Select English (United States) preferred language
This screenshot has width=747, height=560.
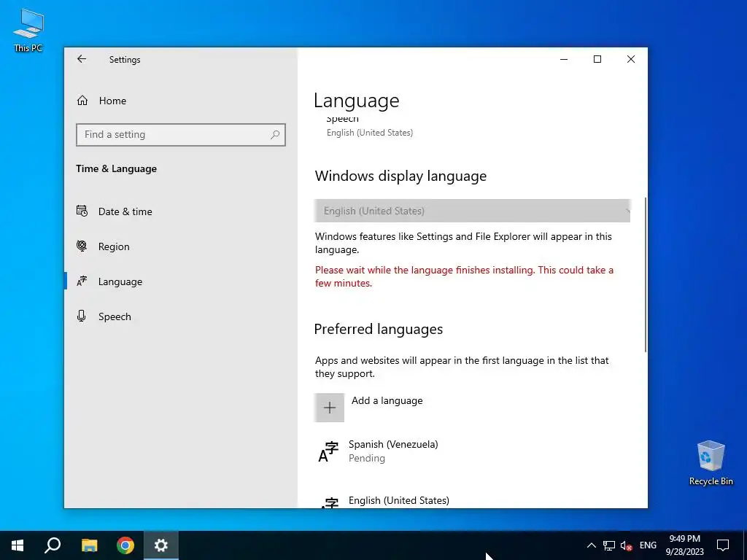tap(472, 501)
